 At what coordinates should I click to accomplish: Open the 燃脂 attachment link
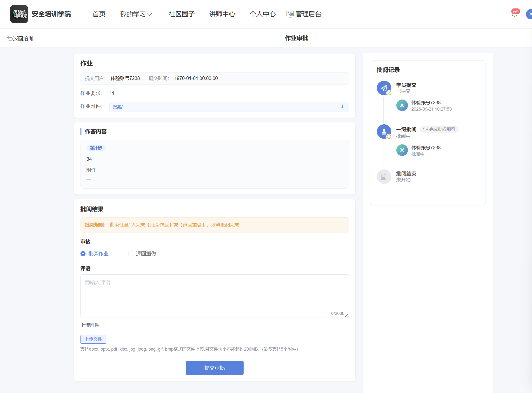(x=118, y=107)
